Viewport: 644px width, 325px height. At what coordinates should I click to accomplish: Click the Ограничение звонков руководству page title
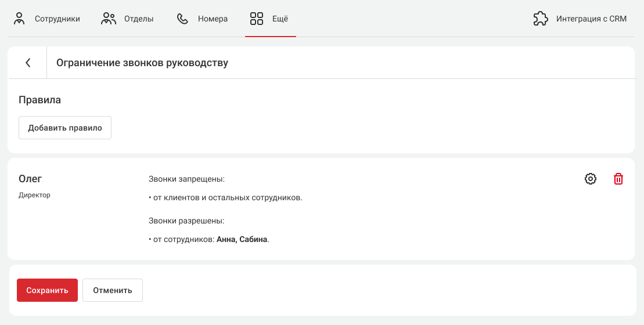[142, 63]
